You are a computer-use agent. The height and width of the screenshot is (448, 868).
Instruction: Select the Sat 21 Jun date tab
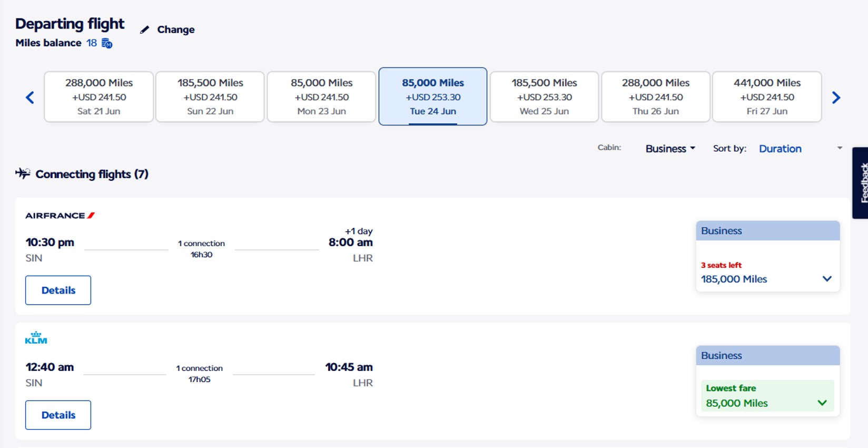click(99, 97)
